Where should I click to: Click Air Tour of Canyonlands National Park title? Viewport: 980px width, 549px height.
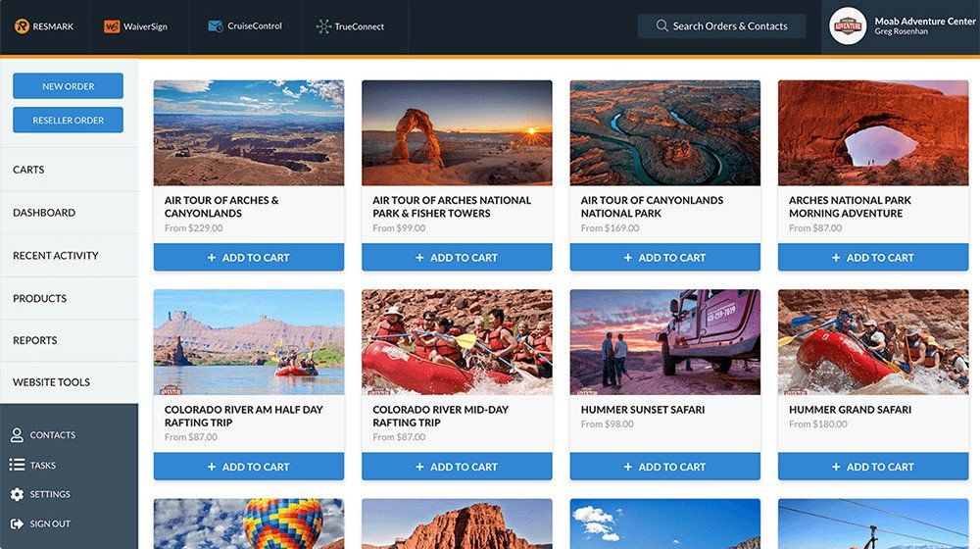click(x=652, y=207)
